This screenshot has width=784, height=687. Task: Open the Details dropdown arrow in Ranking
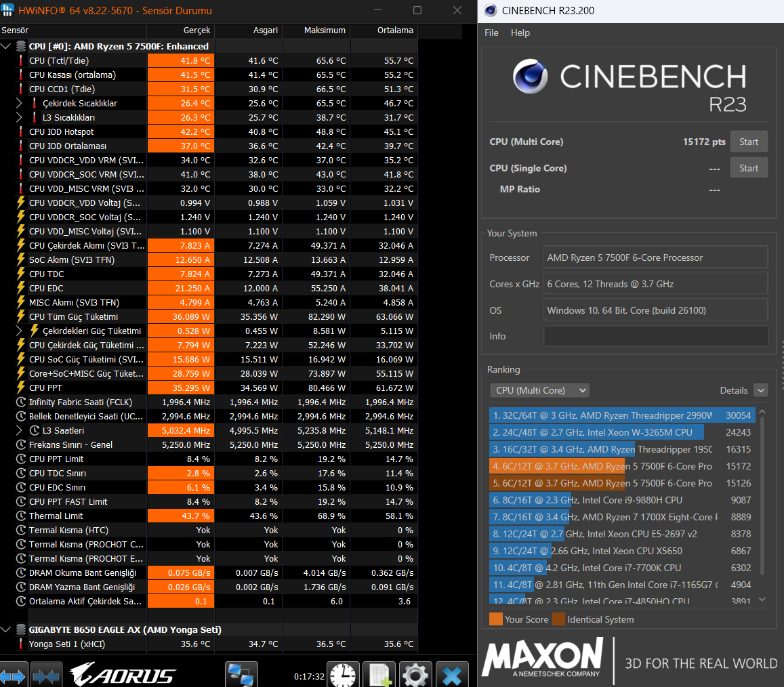[760, 390]
